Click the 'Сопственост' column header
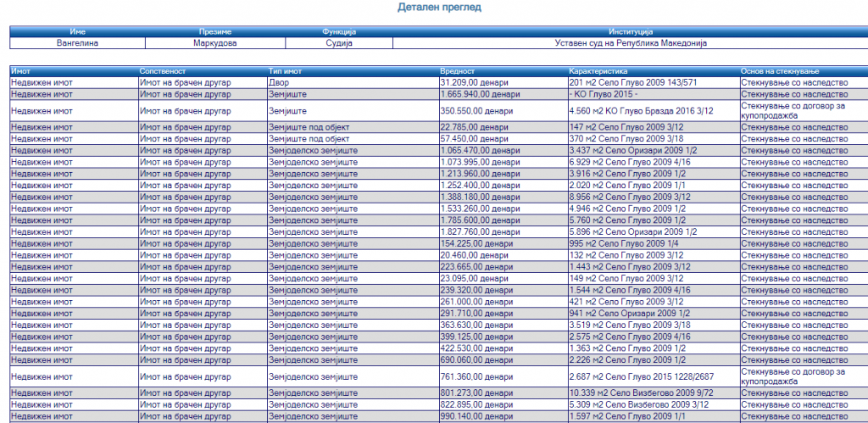 (163, 71)
